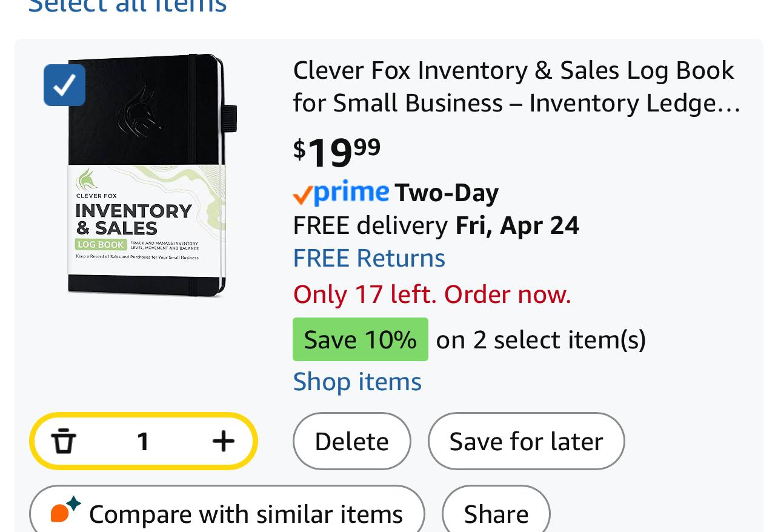The width and height of the screenshot is (778, 532).
Task: Click the Save for later button
Action: coord(526,441)
